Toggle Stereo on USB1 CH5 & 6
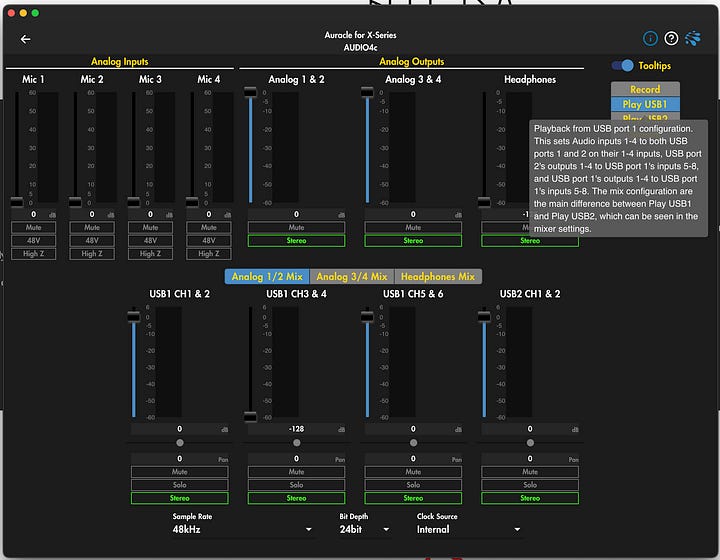The height and width of the screenshot is (560, 720). [413, 498]
